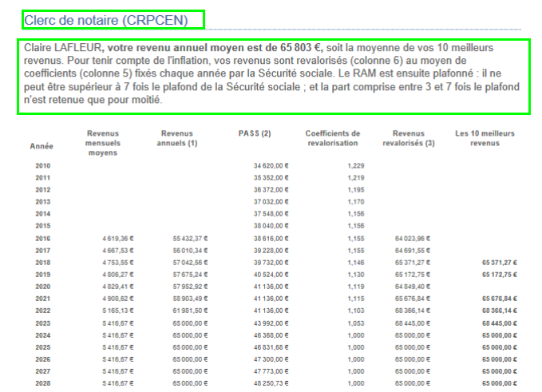The width and height of the screenshot is (542, 392).
Task: Click the 55 432,37 € annual income cell
Action: coord(191,238)
